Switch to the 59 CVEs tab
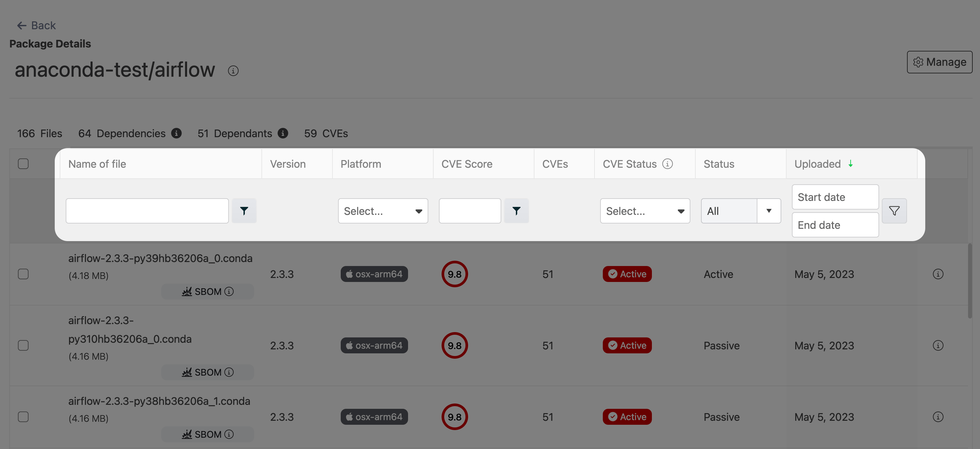980x449 pixels. coord(326,133)
